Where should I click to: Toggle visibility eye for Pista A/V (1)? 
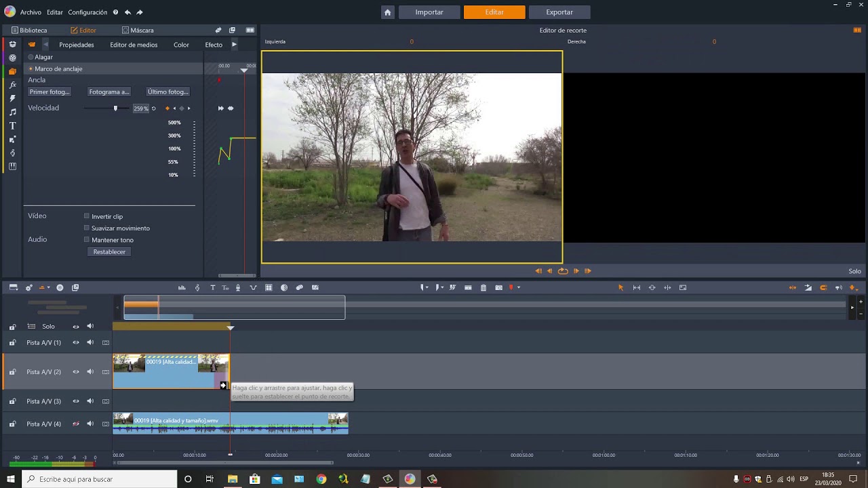pyautogui.click(x=76, y=342)
